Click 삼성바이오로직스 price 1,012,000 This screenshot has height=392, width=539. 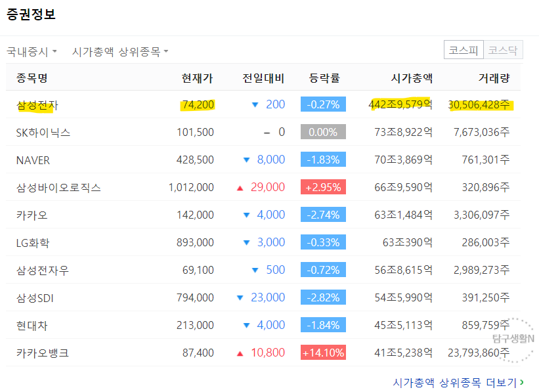click(x=191, y=187)
